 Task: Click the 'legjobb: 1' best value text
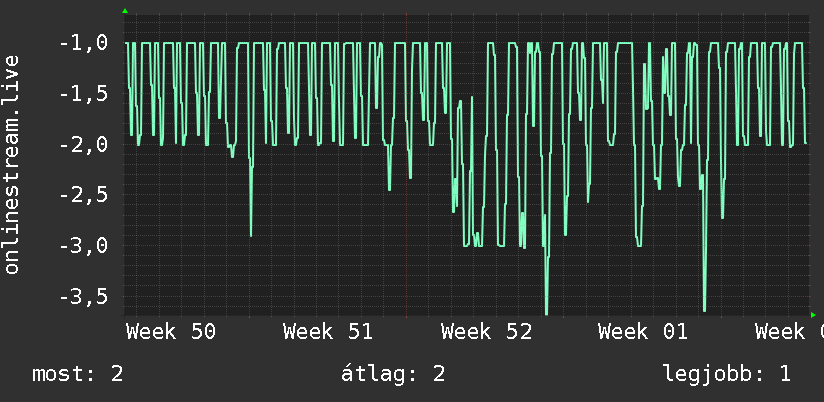[x=727, y=374]
